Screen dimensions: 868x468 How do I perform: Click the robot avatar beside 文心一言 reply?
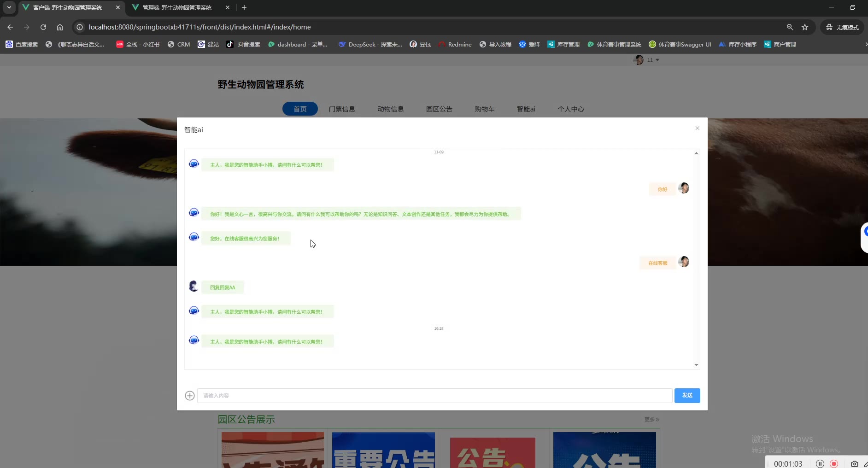click(x=194, y=212)
